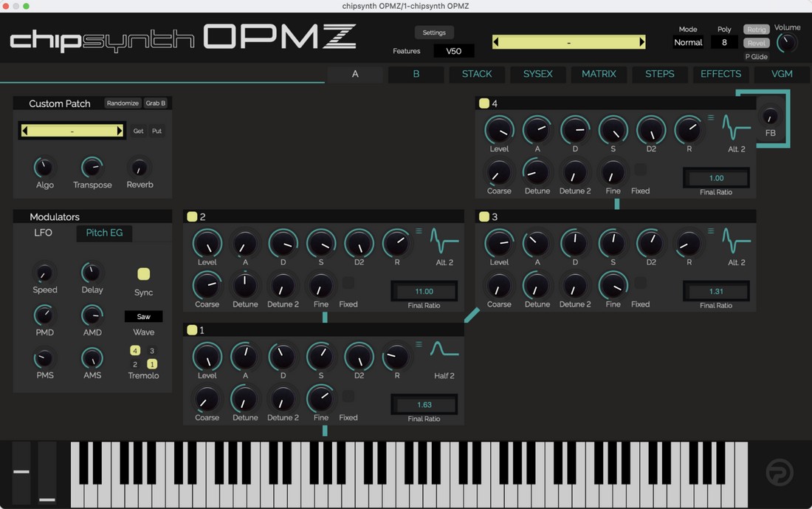The image size is (812, 509).
Task: Toggle operator 4 enable square
Action: 484,103
